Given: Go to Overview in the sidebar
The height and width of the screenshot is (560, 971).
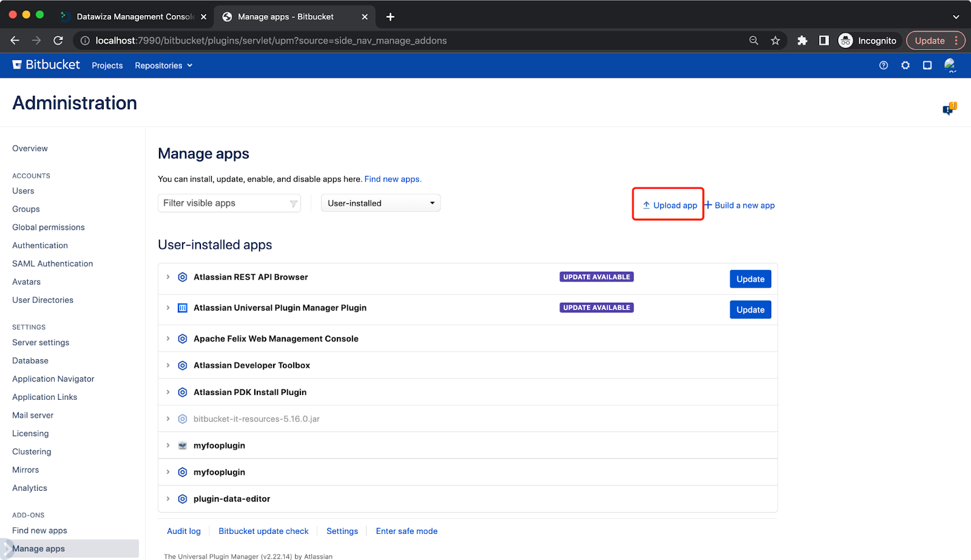Looking at the screenshot, I should point(30,149).
